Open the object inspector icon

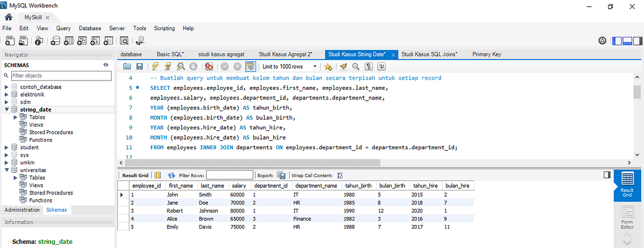[x=39, y=40]
